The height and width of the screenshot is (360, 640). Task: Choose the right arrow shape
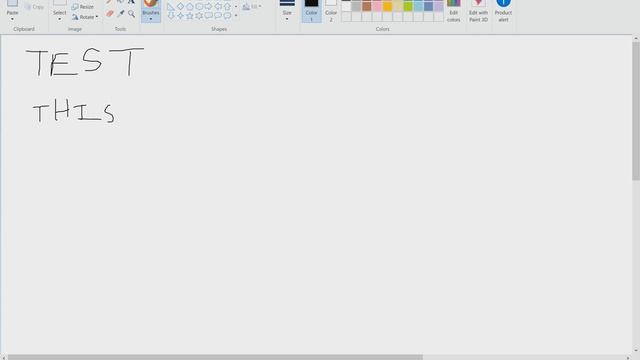pyautogui.click(x=209, y=7)
